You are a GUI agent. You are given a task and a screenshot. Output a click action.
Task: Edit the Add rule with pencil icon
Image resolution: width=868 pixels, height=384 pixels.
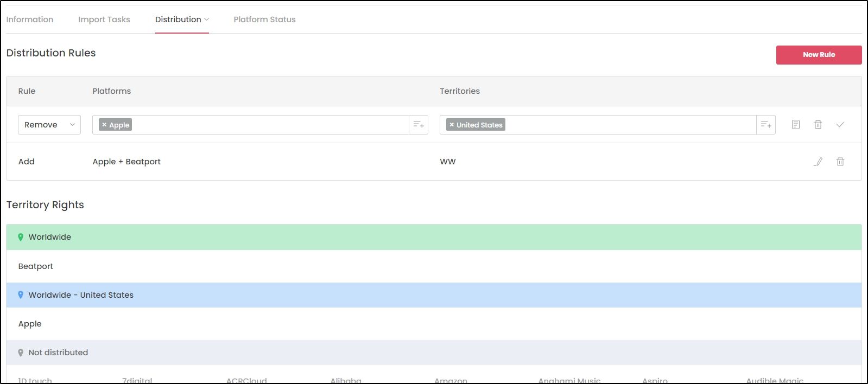(x=818, y=162)
